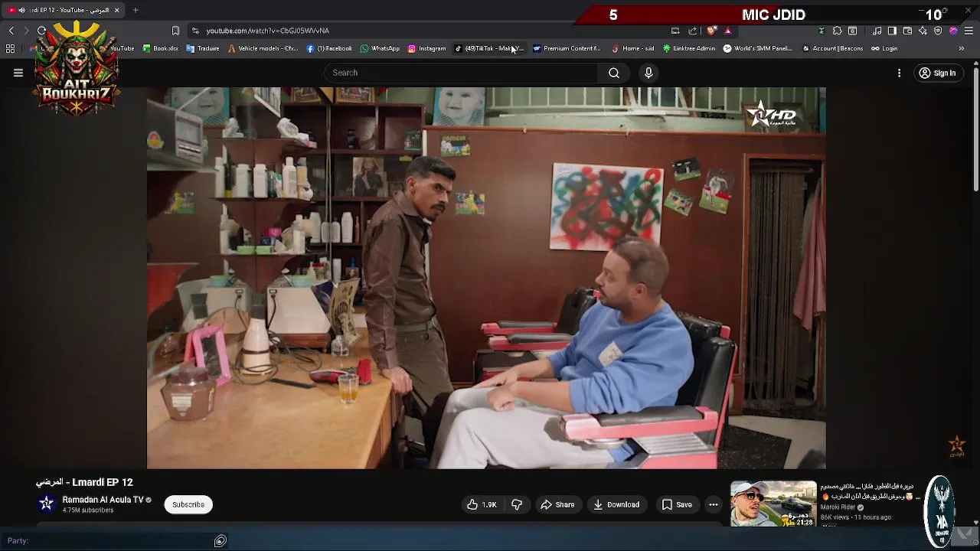The width and height of the screenshot is (980, 551).
Task: Open the WhatsApp bookmark
Action: click(x=380, y=48)
